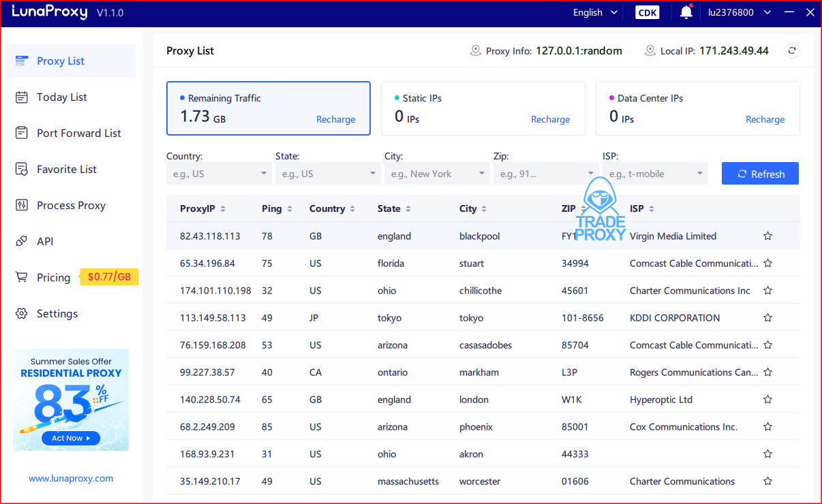Click the 174.101.110.198 proxy IP

click(x=215, y=291)
